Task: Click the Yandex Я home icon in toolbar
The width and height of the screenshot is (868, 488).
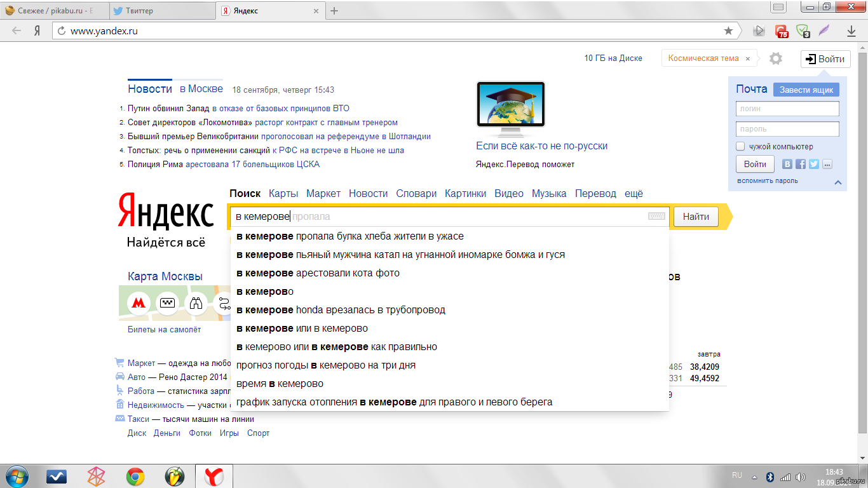Action: click(37, 30)
